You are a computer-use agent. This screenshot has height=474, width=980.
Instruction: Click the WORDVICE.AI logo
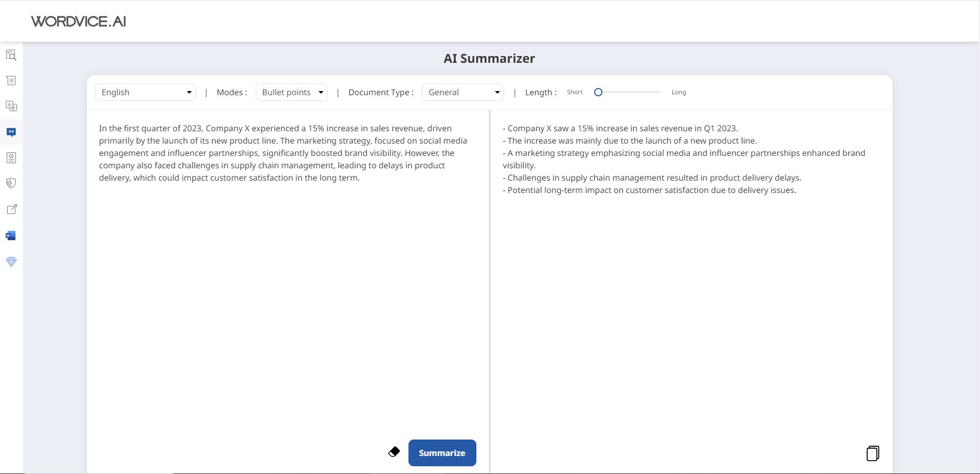[x=78, y=21]
